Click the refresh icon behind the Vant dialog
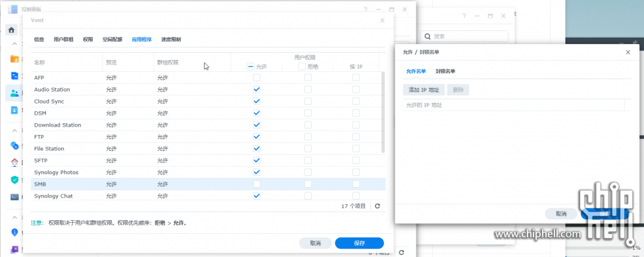This screenshot has height=257, width=644. point(402,252)
